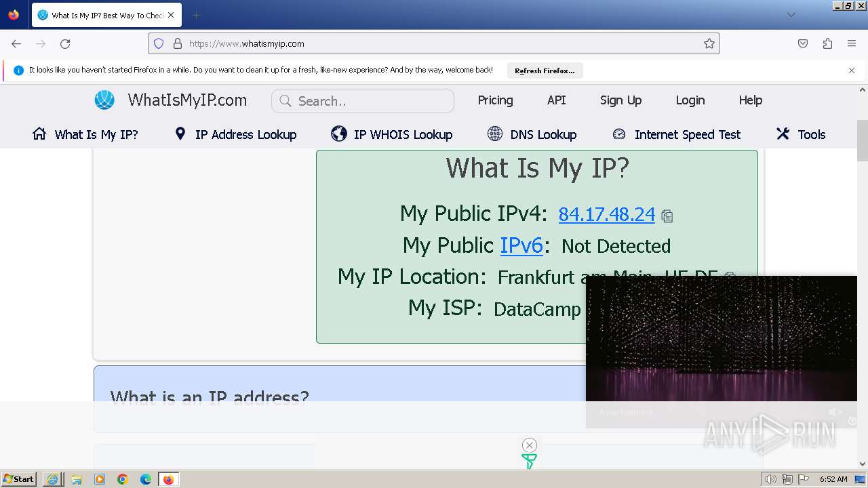Image resolution: width=868 pixels, height=488 pixels.
Task: Click Refresh Firefox button
Action: (545, 70)
